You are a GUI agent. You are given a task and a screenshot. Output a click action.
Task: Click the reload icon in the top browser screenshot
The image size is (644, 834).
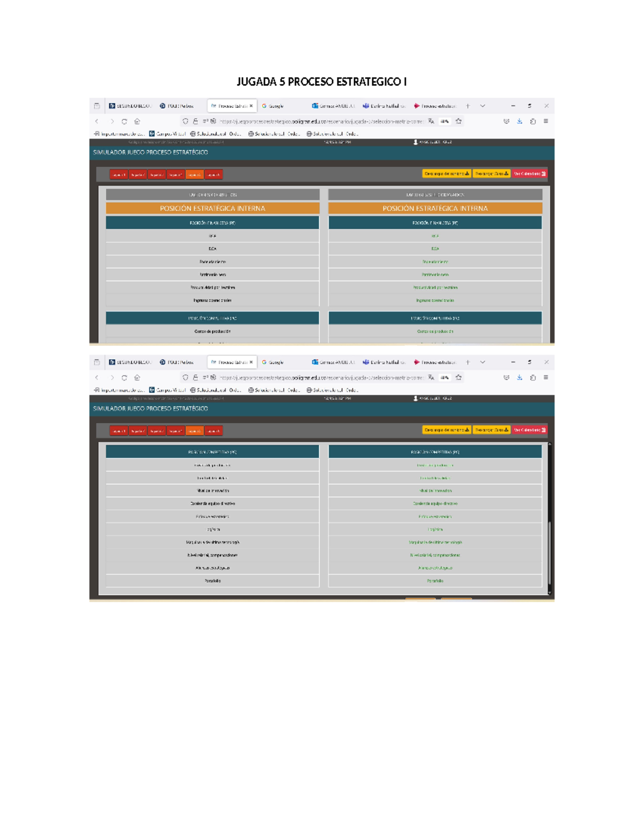(124, 121)
